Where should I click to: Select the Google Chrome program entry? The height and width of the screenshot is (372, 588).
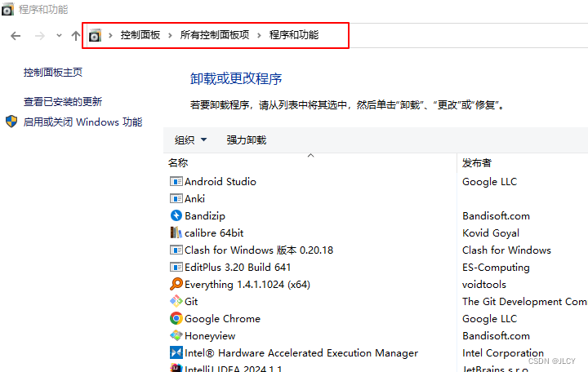tap(222, 319)
